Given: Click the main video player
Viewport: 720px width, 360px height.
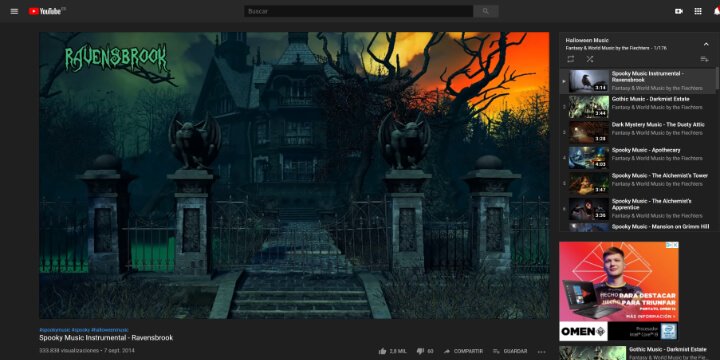Looking at the screenshot, I should (x=294, y=175).
